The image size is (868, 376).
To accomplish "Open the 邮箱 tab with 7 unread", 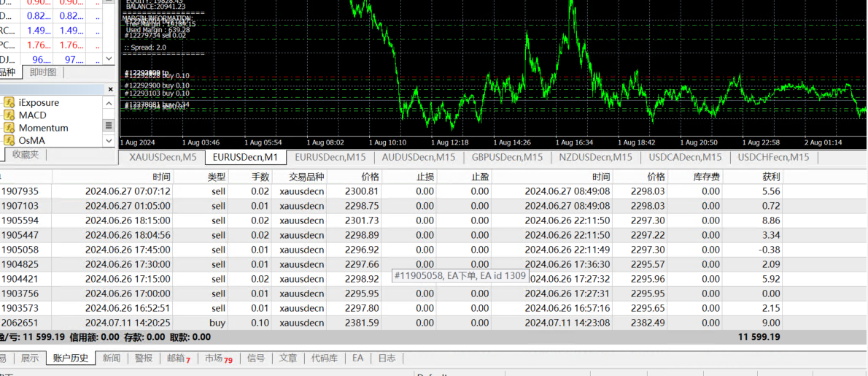I will [x=178, y=358].
